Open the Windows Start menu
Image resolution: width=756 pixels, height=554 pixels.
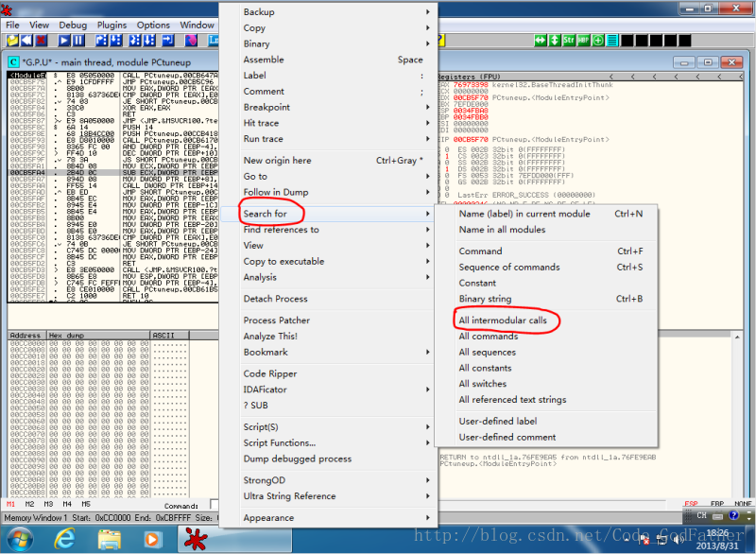[x=20, y=540]
